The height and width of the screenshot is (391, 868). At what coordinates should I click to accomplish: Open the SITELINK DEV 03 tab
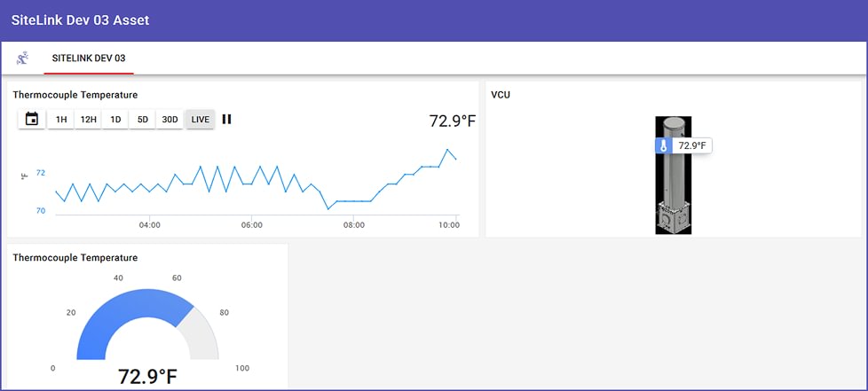(89, 58)
